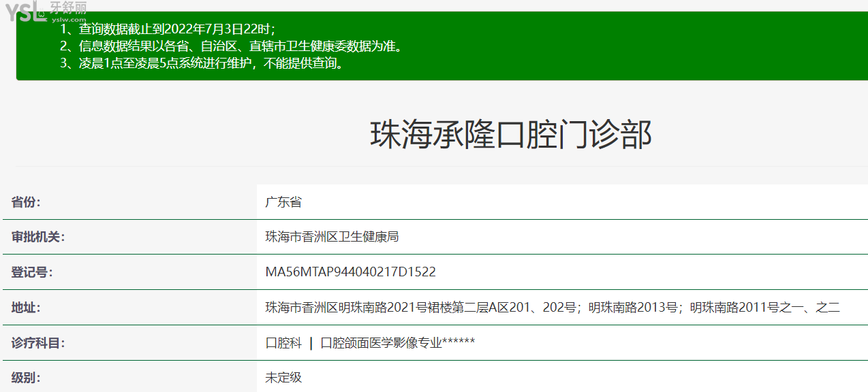Click the 级别 row label
This screenshot has width=868, height=392.
click(26, 377)
